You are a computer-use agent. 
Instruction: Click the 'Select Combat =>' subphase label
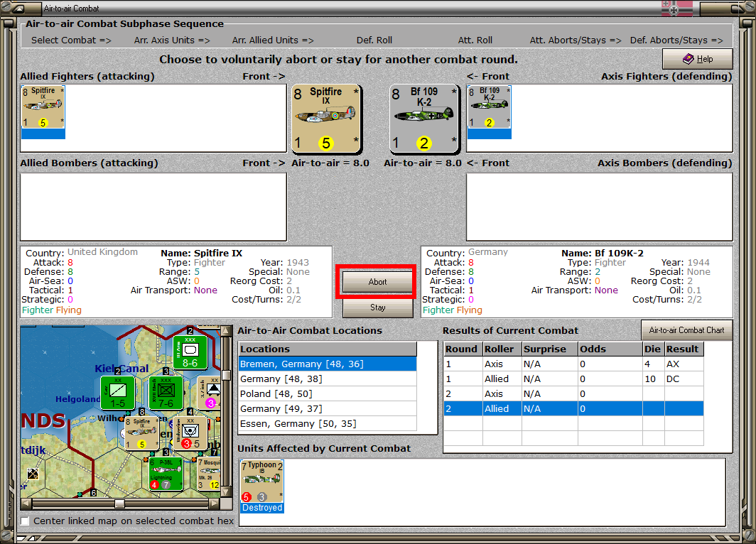coord(71,40)
